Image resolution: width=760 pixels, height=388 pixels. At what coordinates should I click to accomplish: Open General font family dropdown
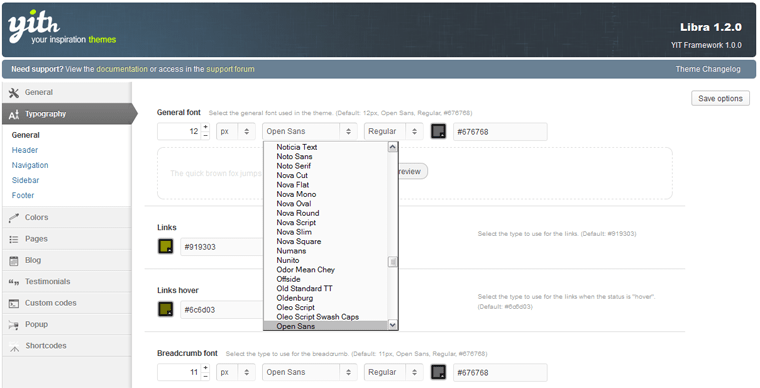(310, 131)
